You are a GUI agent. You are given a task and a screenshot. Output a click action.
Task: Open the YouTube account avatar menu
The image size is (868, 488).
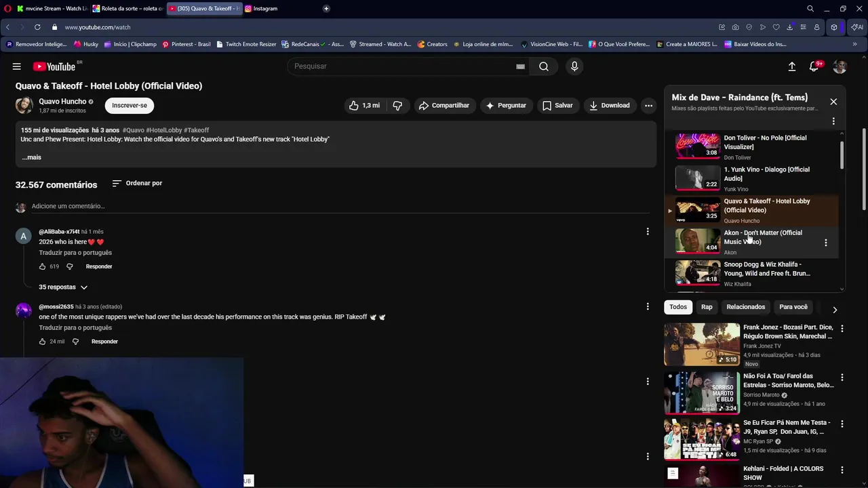[x=840, y=66]
